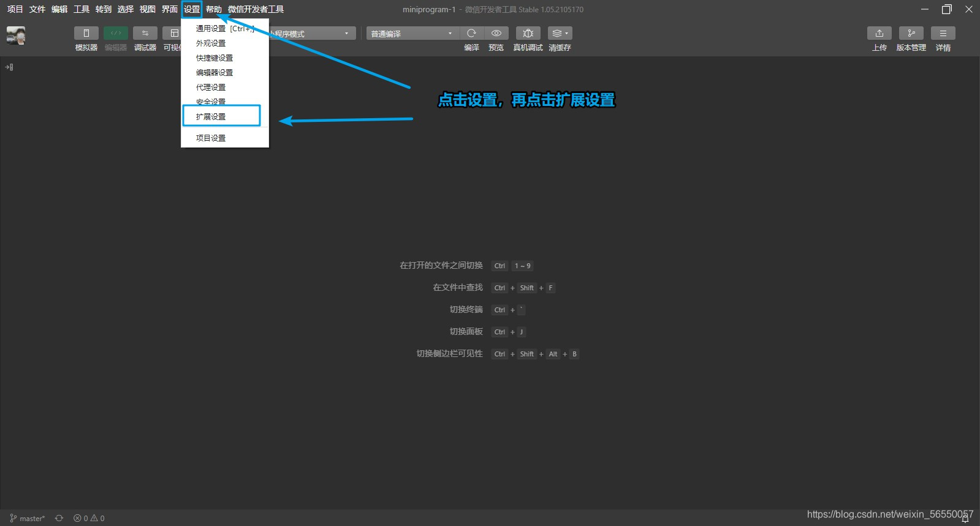Close the developer tools window
The height and width of the screenshot is (526, 980).
(969, 9)
